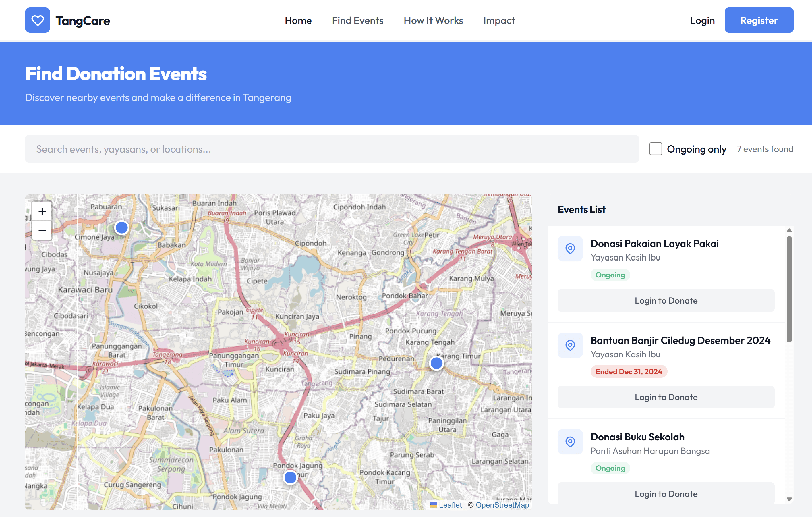Click map marker near Cimone Jaya
Image resolution: width=812 pixels, height=517 pixels.
121,228
